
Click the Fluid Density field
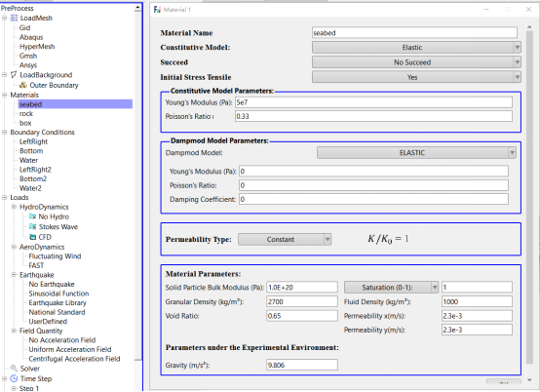(477, 301)
